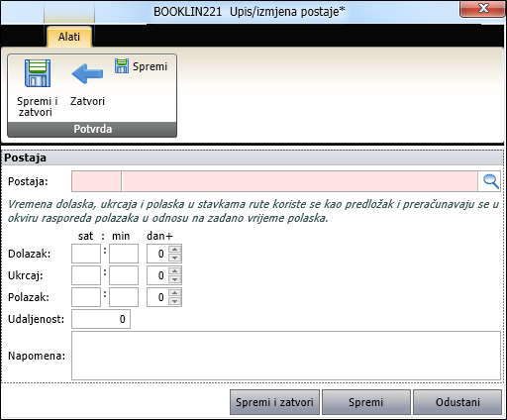Decrease the Polazak dan+ value

point(175,301)
